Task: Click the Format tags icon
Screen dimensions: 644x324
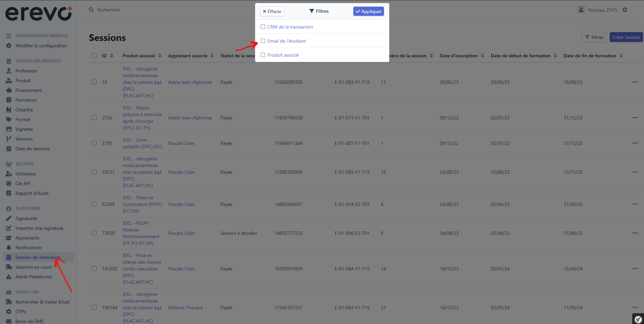Action: (9, 119)
